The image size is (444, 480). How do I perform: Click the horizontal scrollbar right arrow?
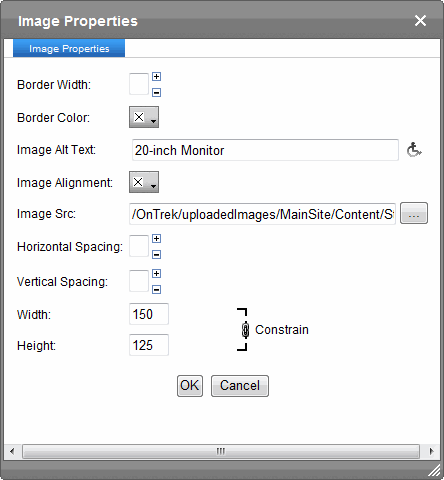pos(431,452)
